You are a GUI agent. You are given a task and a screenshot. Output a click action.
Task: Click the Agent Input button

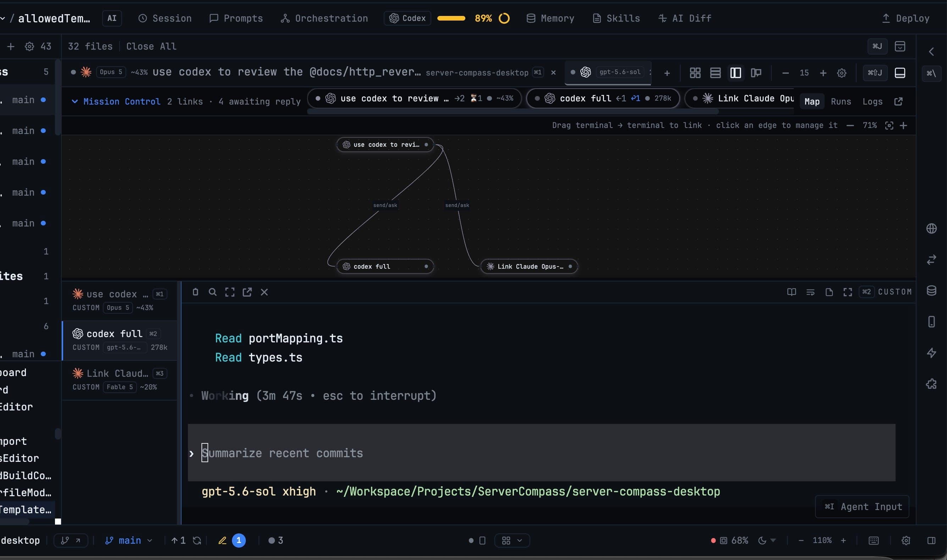coord(862,506)
